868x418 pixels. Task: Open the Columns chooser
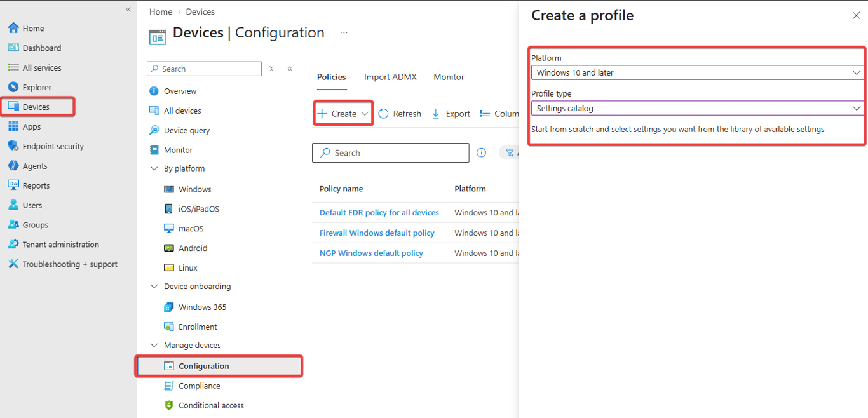499,114
